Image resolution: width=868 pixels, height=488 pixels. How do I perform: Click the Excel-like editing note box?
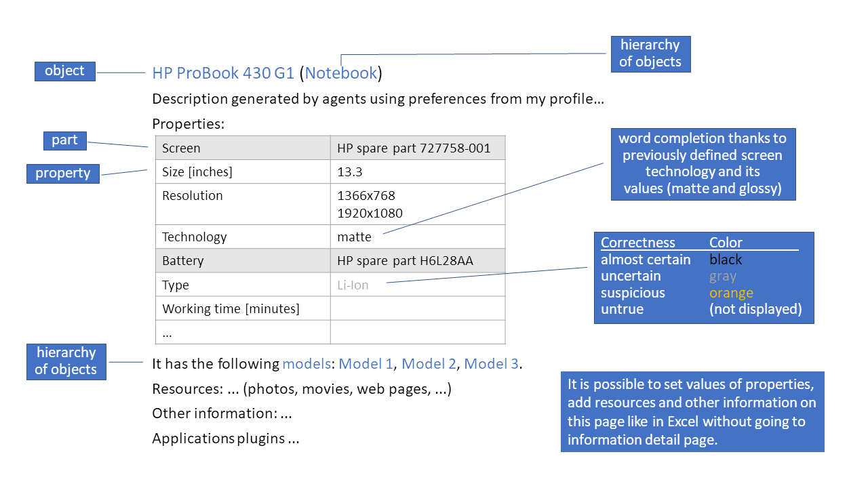(692, 411)
